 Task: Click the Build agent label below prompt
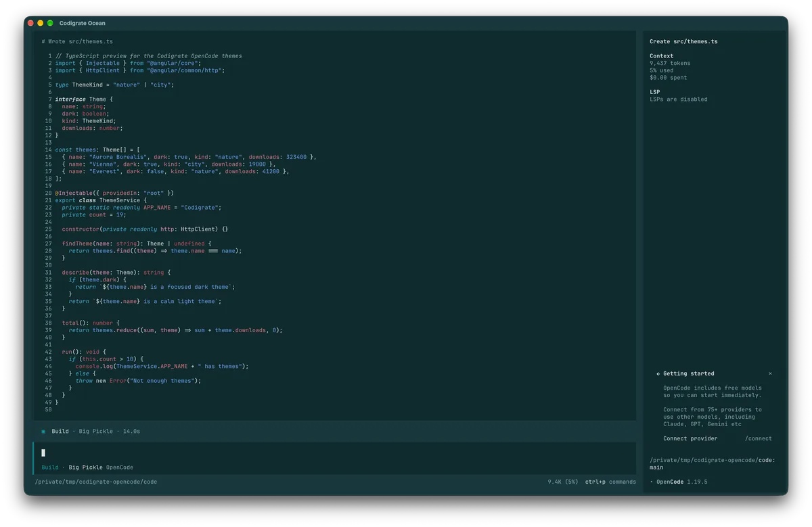point(50,467)
